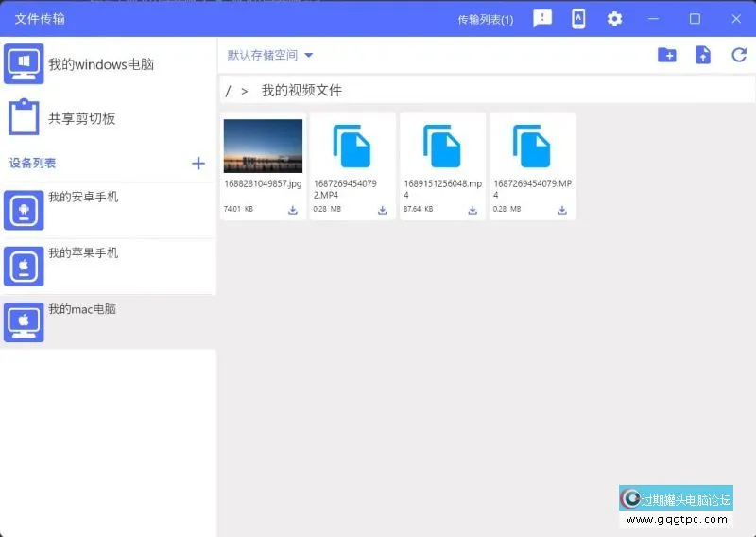This screenshot has height=537, width=756.
Task: Download 1687269454079.MP4
Action: [562, 210]
